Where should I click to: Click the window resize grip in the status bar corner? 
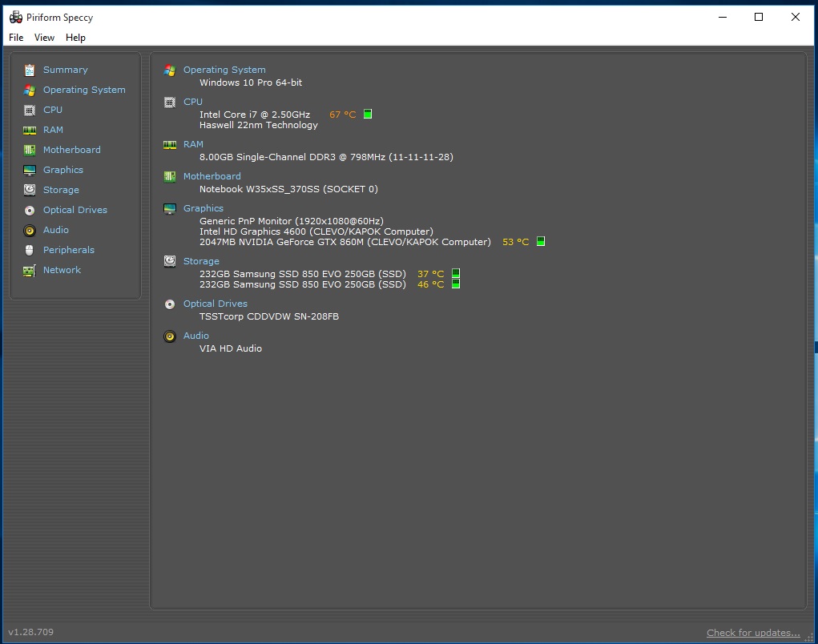click(x=809, y=636)
